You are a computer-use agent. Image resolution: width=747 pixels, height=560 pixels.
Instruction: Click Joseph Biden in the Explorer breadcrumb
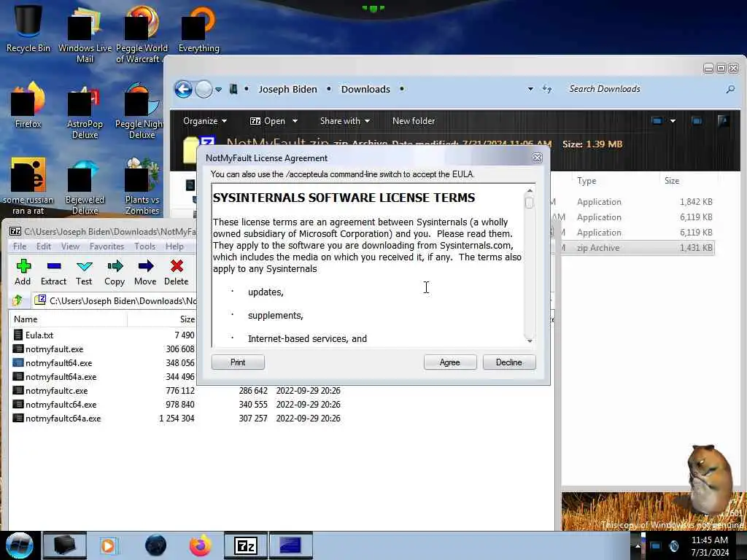(287, 89)
